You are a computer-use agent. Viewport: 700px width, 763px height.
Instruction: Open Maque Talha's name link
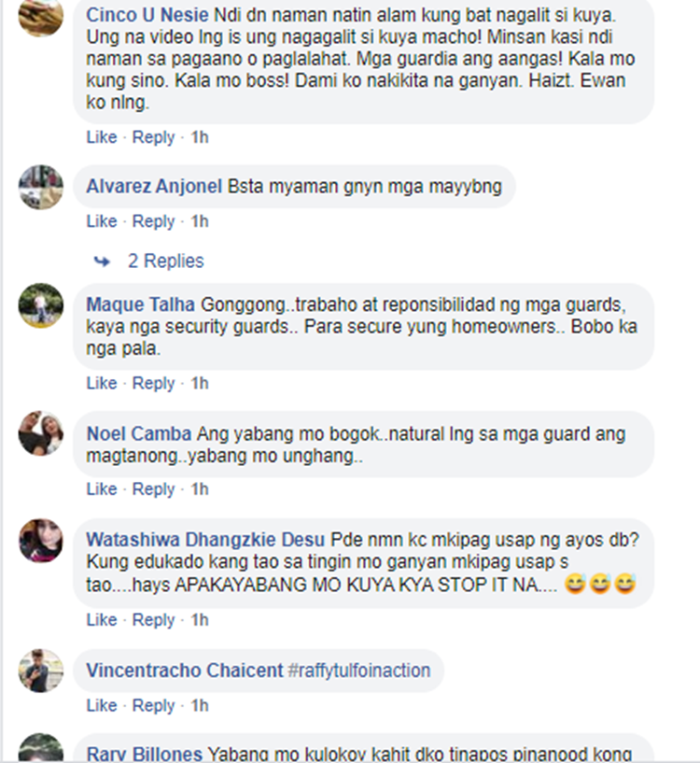click(141, 304)
